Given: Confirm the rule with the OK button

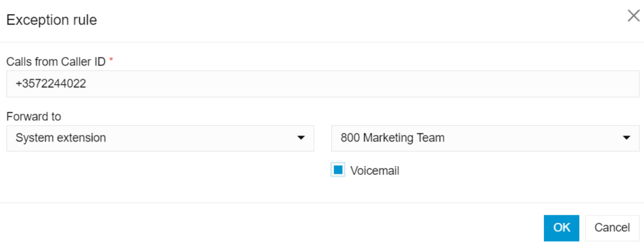Looking at the screenshot, I should point(561,228).
